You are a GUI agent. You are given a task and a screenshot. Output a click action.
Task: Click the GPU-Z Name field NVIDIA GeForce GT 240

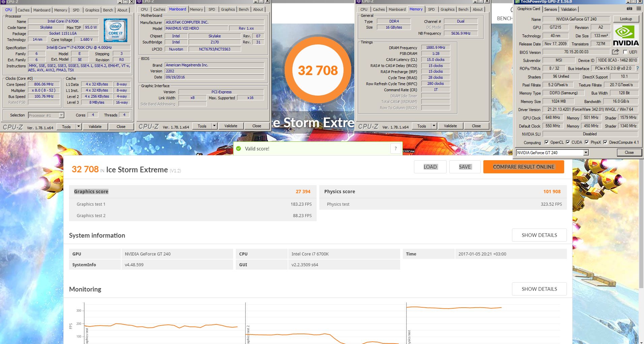576,19
